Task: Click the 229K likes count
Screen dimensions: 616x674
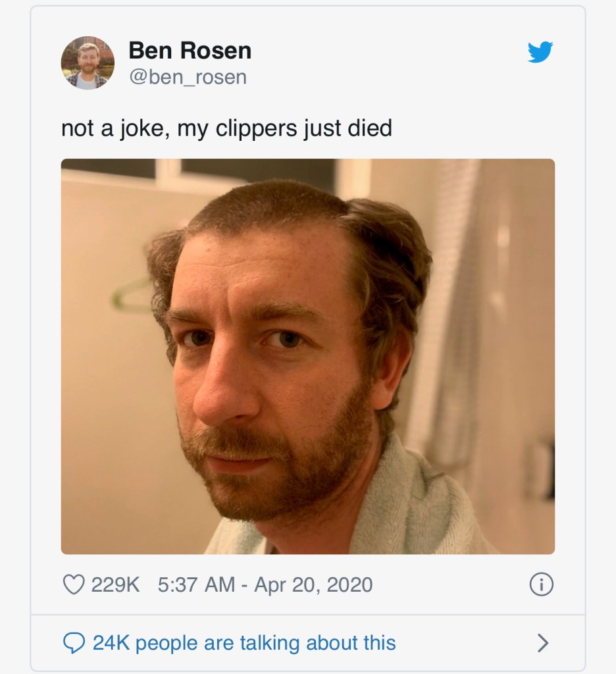Action: [x=115, y=584]
